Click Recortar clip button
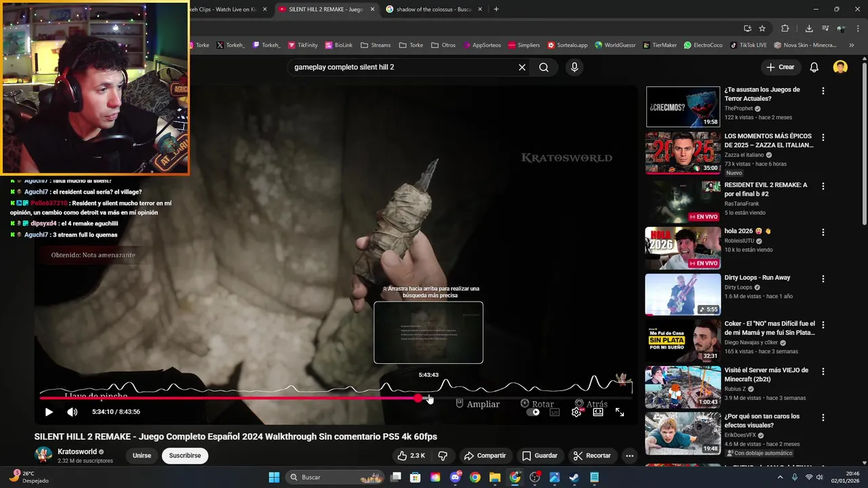The height and width of the screenshot is (488, 868). click(x=592, y=455)
